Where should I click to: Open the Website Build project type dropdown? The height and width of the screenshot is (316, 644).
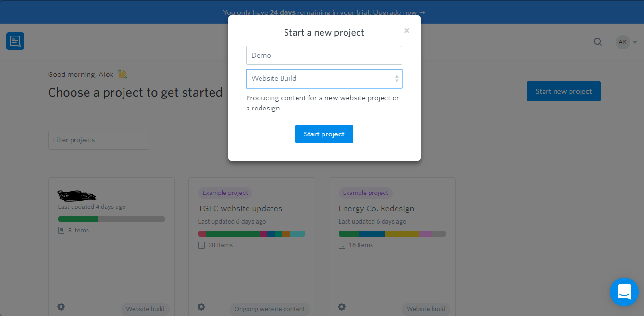pos(324,78)
